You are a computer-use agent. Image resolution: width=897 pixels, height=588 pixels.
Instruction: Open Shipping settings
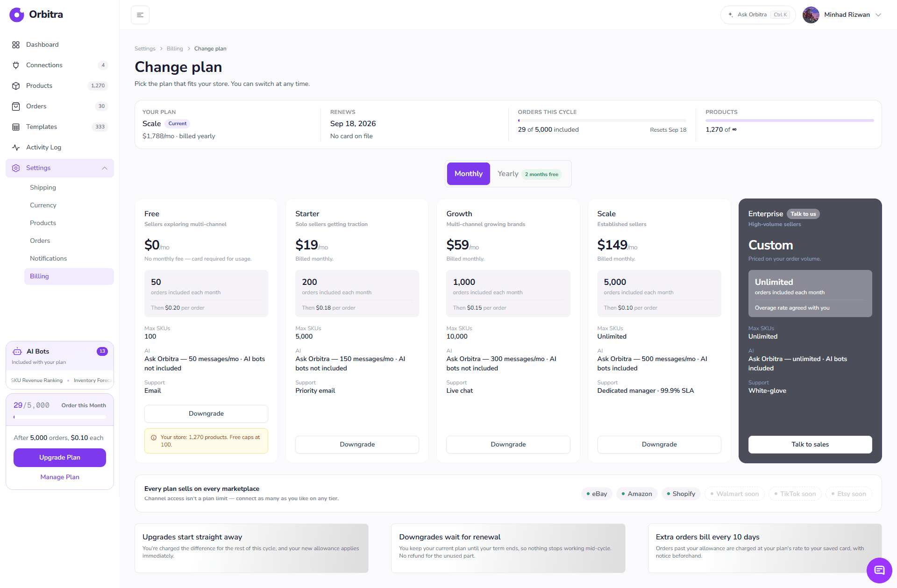[69, 188]
